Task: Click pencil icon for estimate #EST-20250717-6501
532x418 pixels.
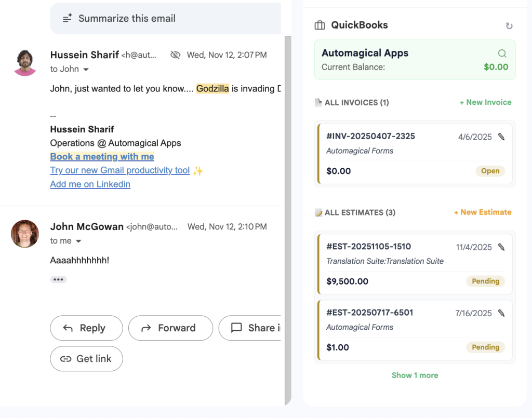Action: tap(501, 313)
